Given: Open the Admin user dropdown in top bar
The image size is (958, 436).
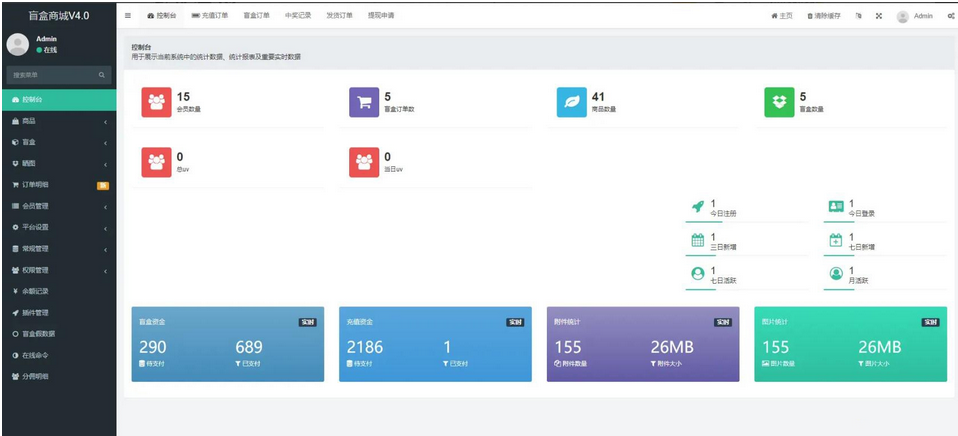Looking at the screenshot, I should pyautogui.click(x=915, y=16).
